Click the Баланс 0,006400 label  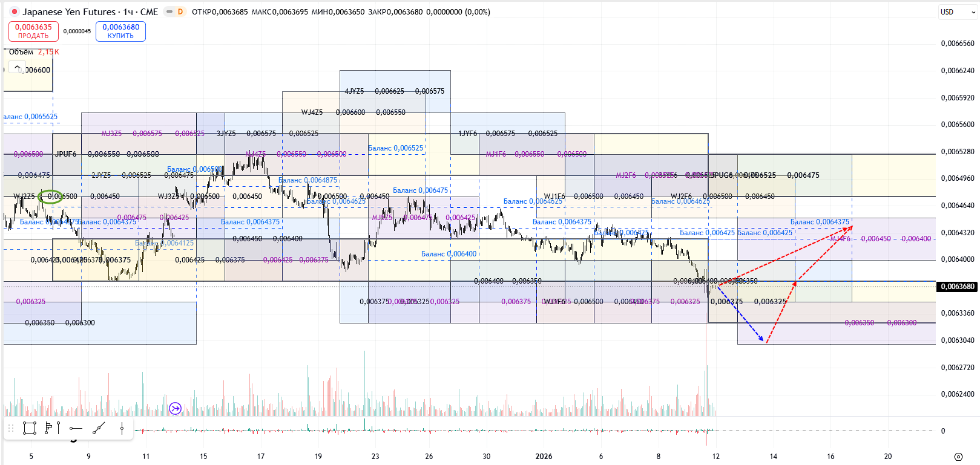(x=449, y=254)
